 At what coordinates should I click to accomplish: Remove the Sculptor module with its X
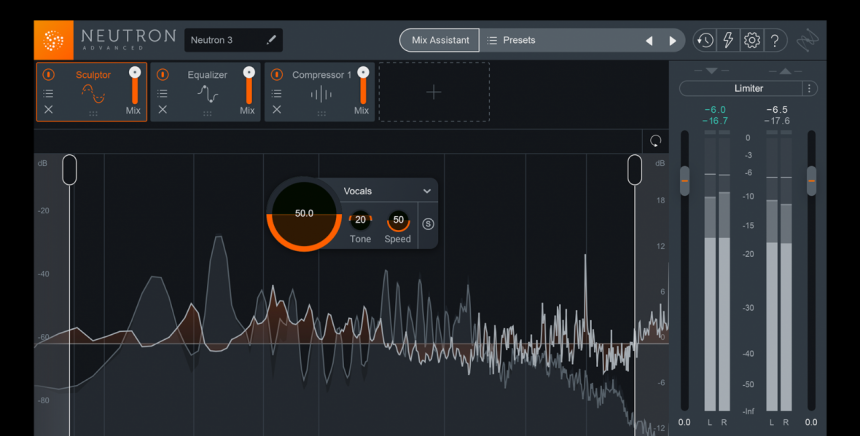pyautogui.click(x=48, y=110)
